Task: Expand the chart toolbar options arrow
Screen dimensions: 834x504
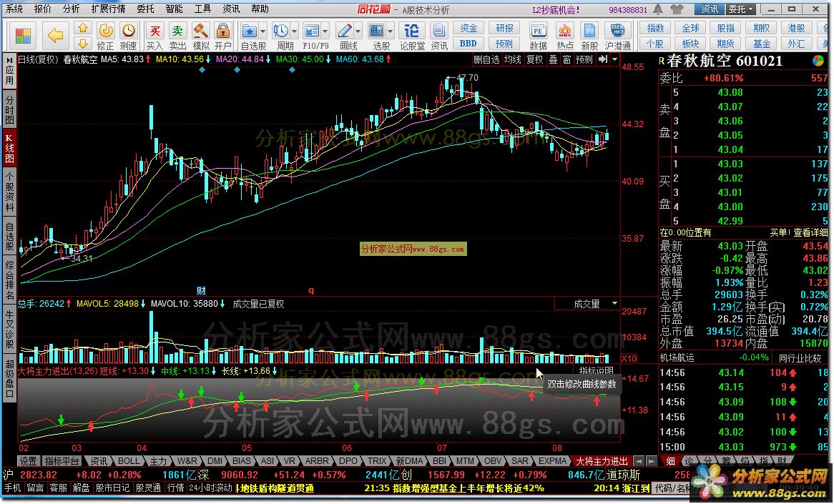Action: click(614, 59)
